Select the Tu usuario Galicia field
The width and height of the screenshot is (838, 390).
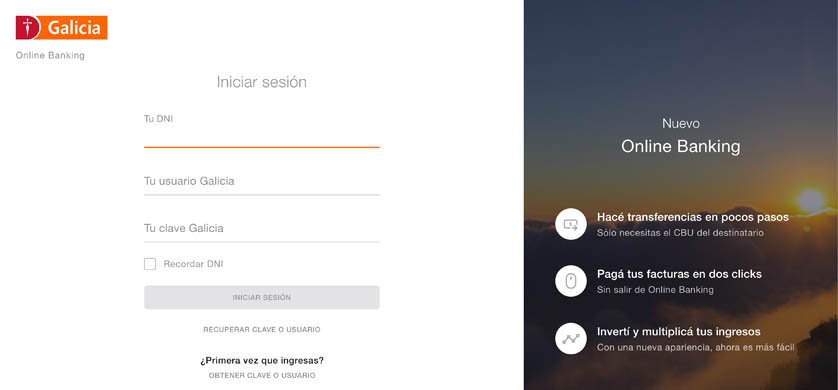262,182
